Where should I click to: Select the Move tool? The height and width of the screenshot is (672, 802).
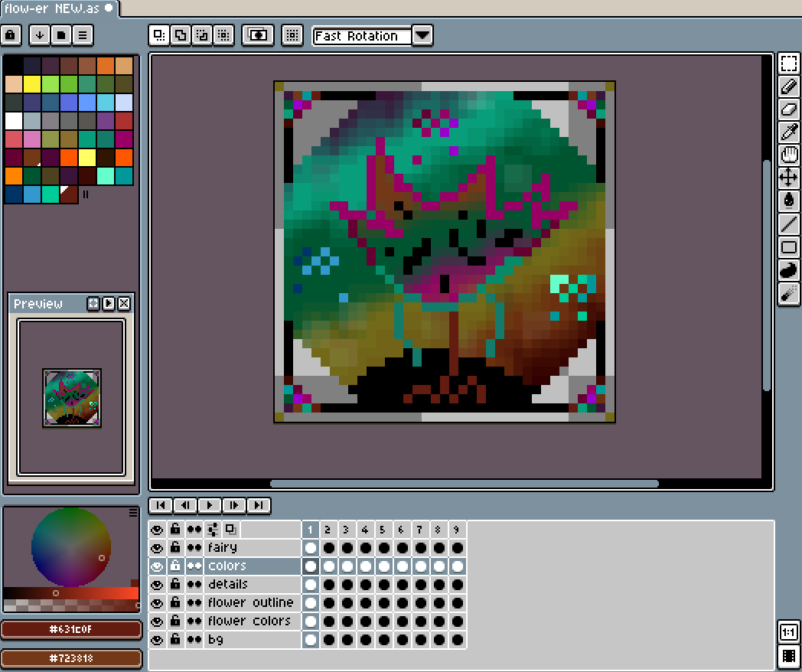(x=788, y=178)
